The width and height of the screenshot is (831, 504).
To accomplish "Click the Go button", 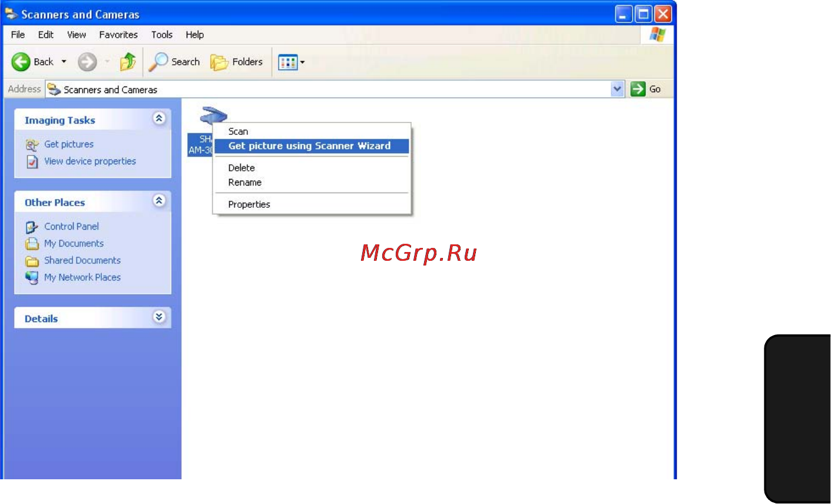I will point(646,89).
